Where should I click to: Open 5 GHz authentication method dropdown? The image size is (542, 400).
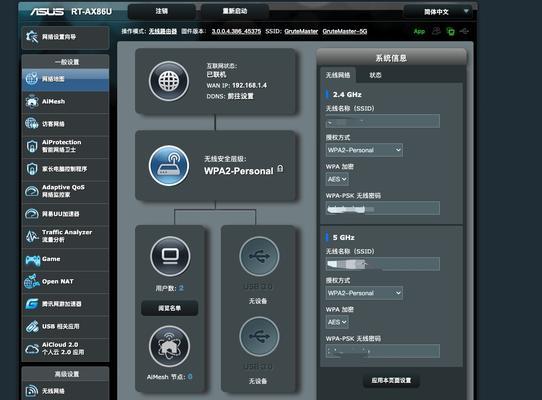point(364,293)
